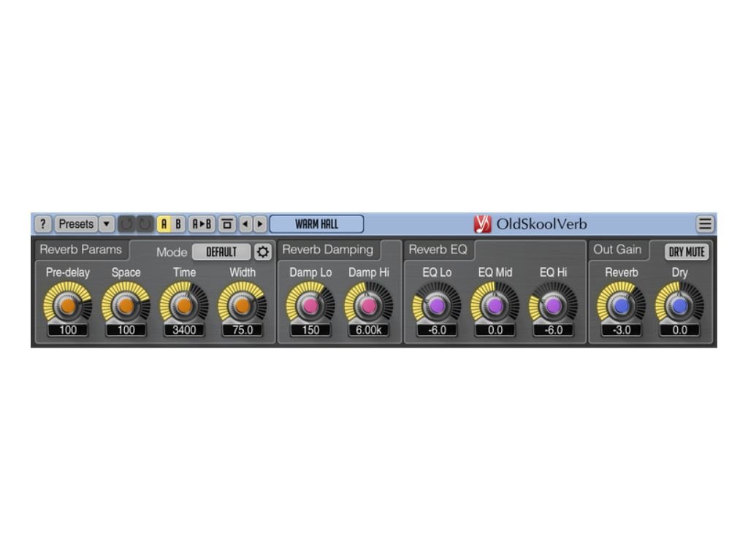The width and height of the screenshot is (748, 560).
Task: Click the OldSkoolVerb logo icon
Action: pos(482,223)
